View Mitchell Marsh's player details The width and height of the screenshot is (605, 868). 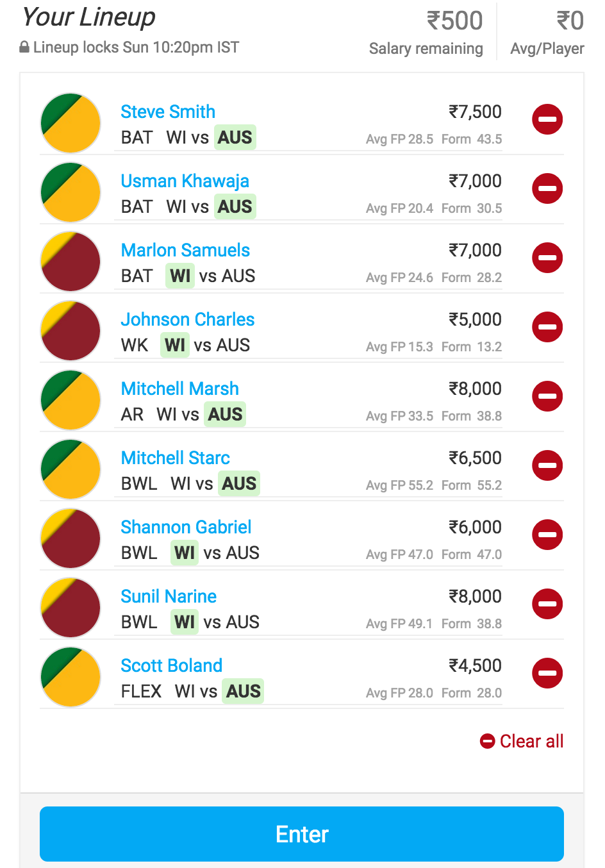click(x=179, y=388)
